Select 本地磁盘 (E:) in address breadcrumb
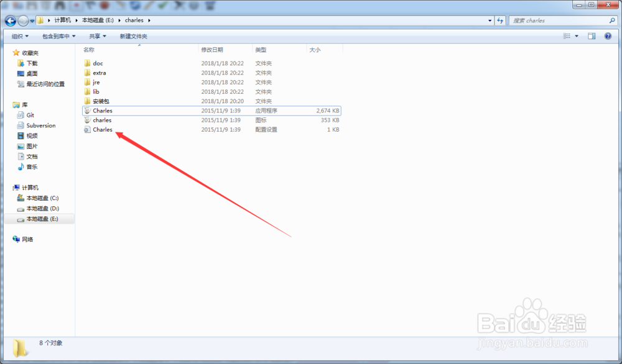The width and height of the screenshot is (622, 364). point(98,20)
